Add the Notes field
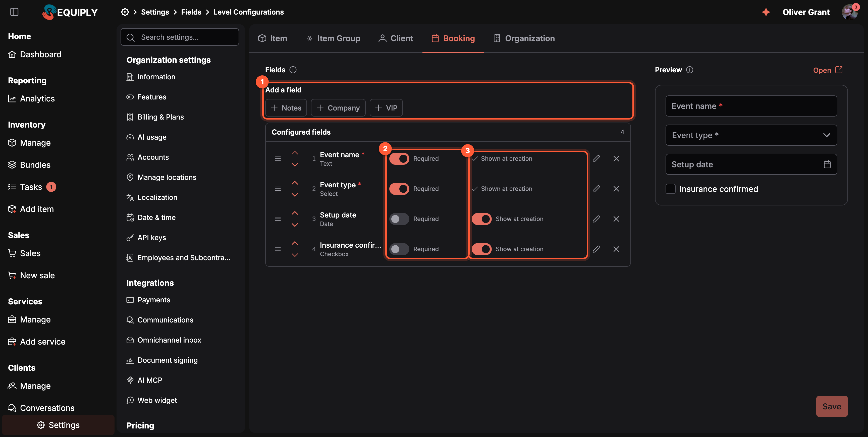Image resolution: width=868 pixels, height=437 pixels. 286,108
